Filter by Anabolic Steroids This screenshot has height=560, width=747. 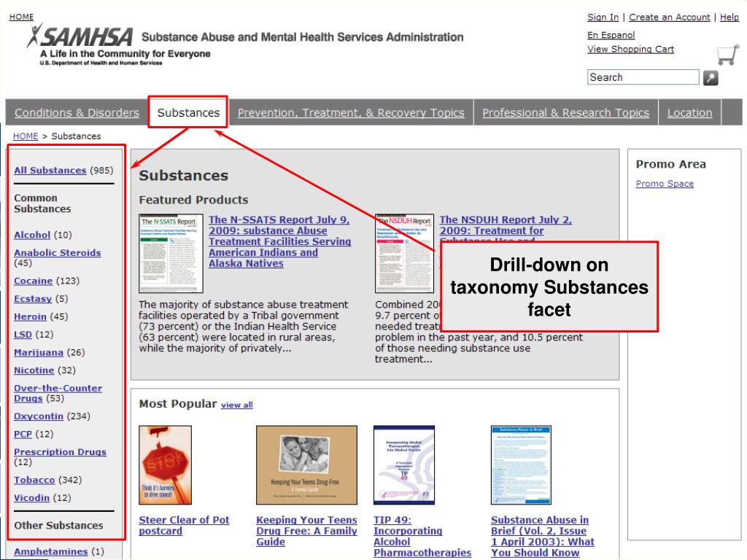point(57,253)
